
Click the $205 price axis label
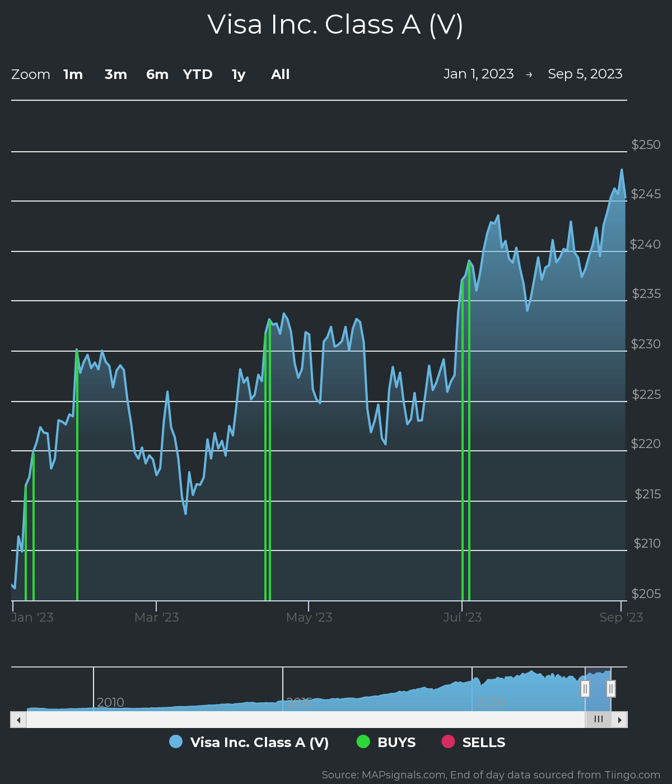646,594
